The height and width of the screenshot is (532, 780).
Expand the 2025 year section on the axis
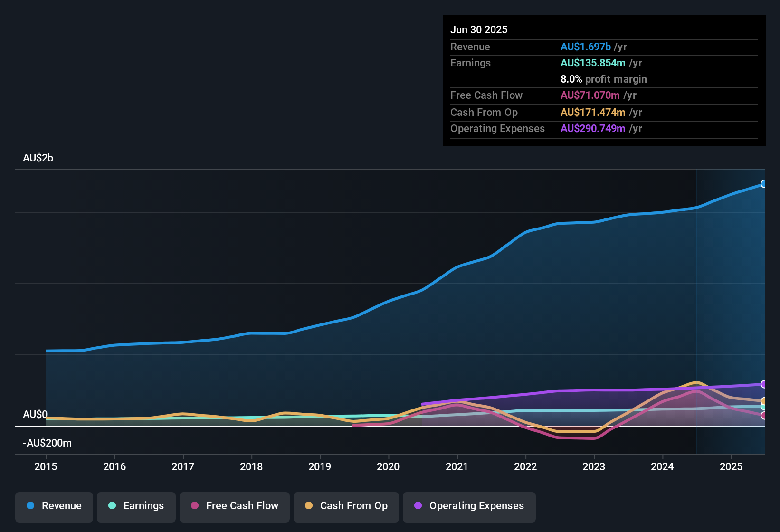(731, 467)
